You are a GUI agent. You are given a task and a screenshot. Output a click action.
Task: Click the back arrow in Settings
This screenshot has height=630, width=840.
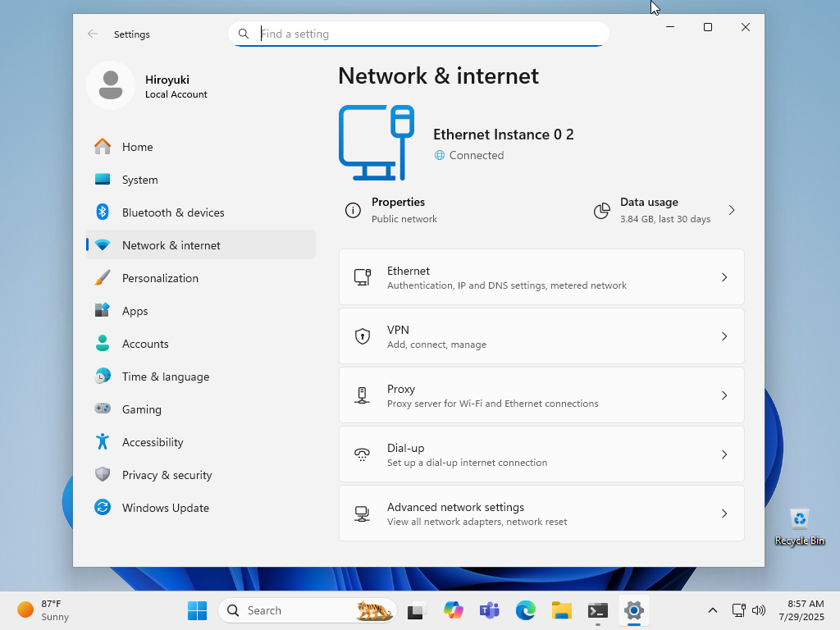[x=93, y=34]
